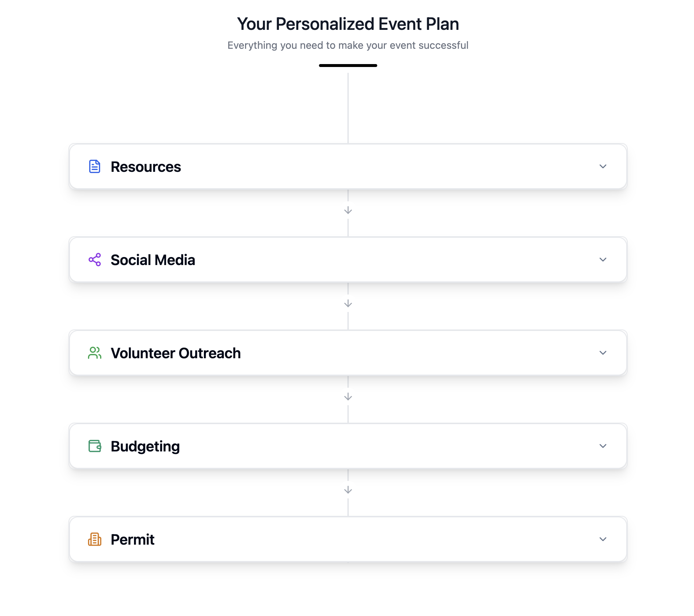Click the down arrow below Resources

(x=348, y=210)
